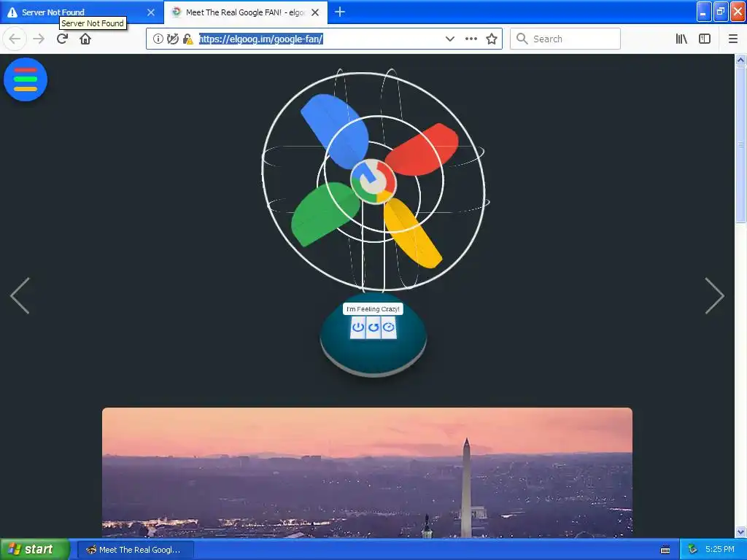Open a new browser tab
Screen dimensions: 747x560
[x=340, y=12]
